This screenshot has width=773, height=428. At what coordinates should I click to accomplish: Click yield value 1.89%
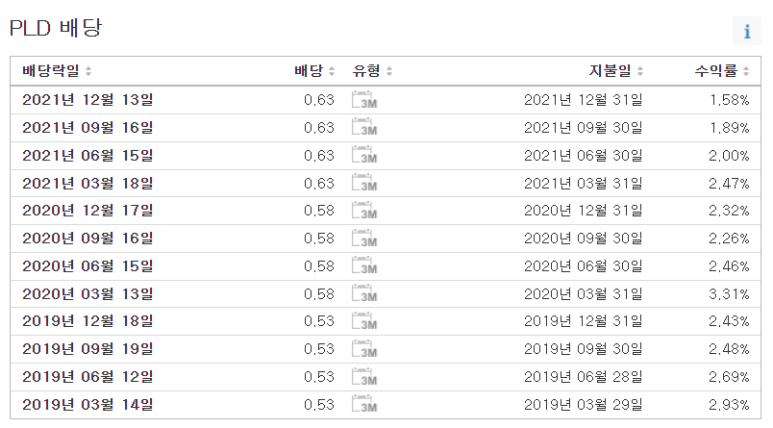coord(729,127)
